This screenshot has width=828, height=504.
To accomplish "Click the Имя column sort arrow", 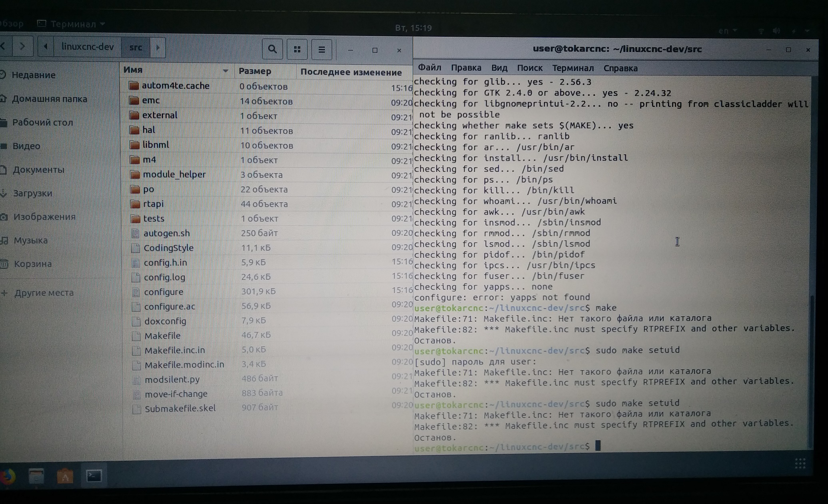I will [225, 71].
